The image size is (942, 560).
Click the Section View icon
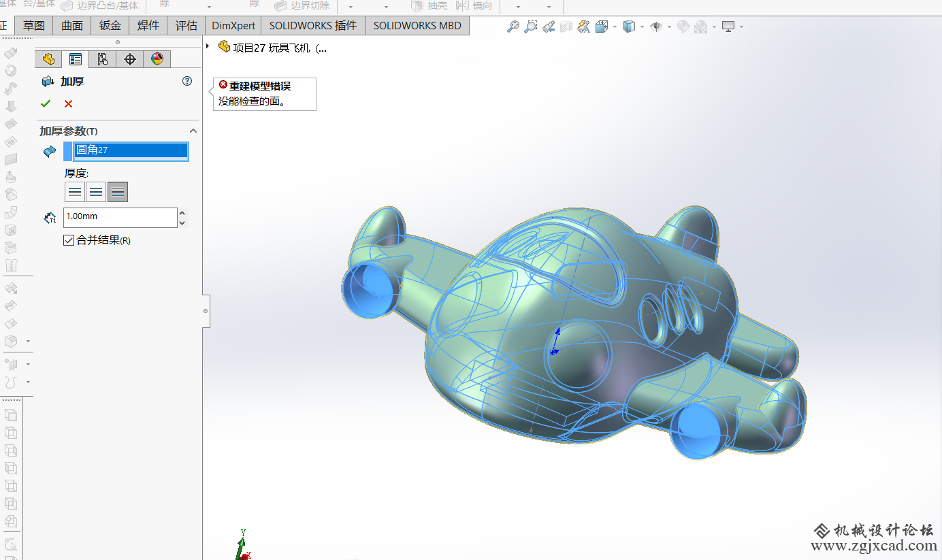tap(566, 27)
